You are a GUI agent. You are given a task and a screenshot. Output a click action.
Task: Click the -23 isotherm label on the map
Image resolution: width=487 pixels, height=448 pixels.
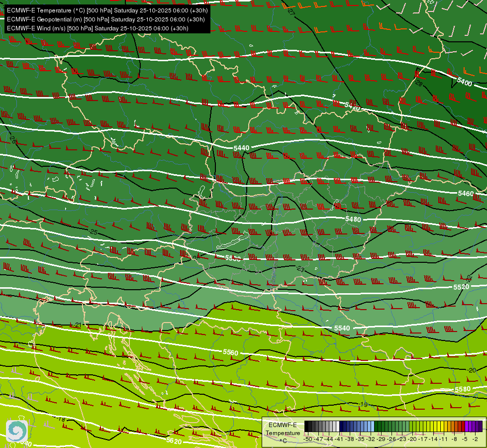tap(300, 269)
